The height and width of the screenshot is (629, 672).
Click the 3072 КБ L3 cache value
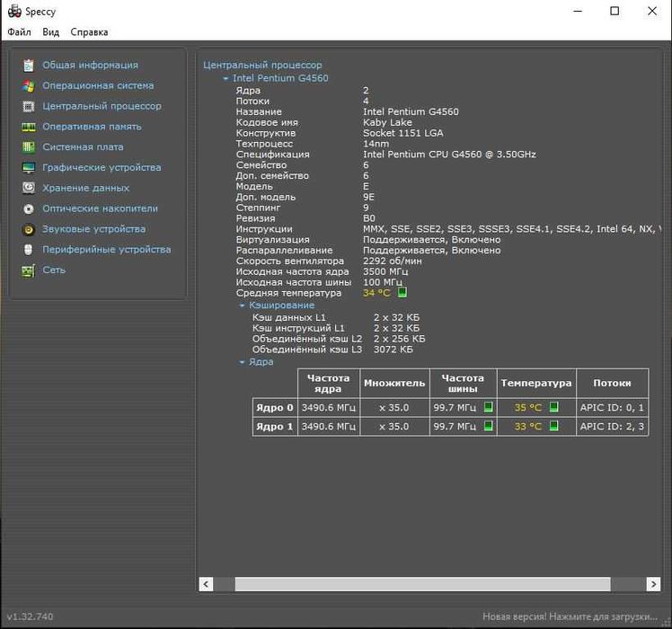[x=393, y=350]
